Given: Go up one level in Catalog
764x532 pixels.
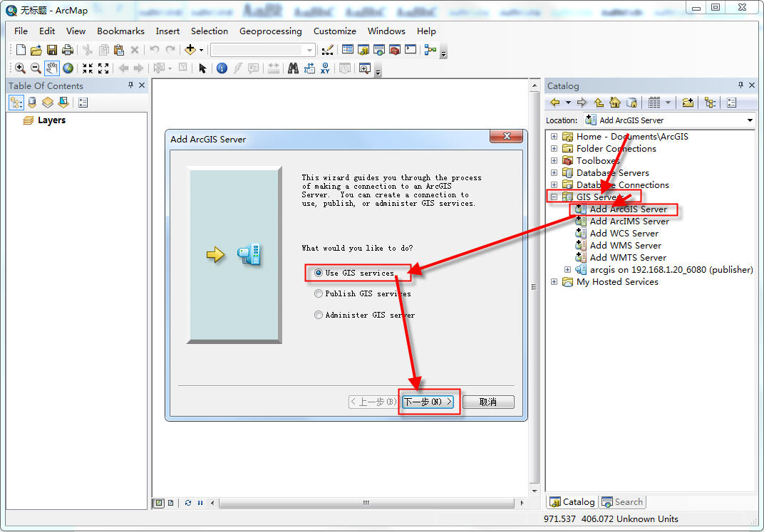Looking at the screenshot, I should [x=599, y=103].
